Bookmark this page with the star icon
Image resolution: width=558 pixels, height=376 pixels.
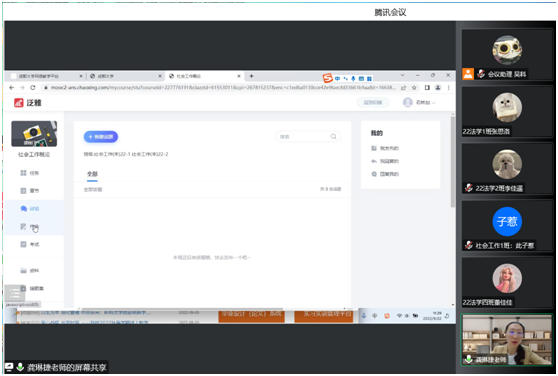point(414,88)
